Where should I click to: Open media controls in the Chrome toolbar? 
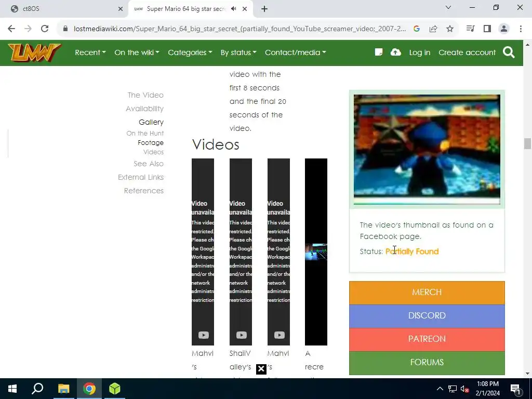pos(470,29)
